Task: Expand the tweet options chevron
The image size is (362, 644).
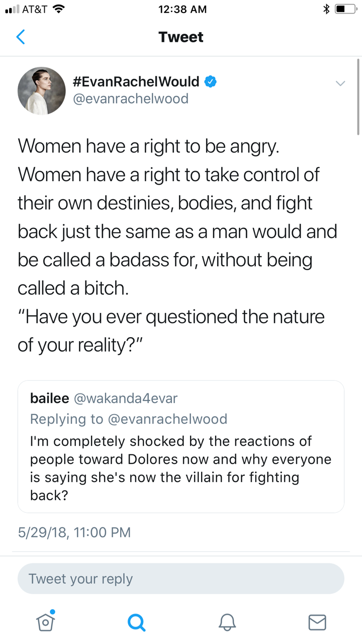Action: click(340, 83)
